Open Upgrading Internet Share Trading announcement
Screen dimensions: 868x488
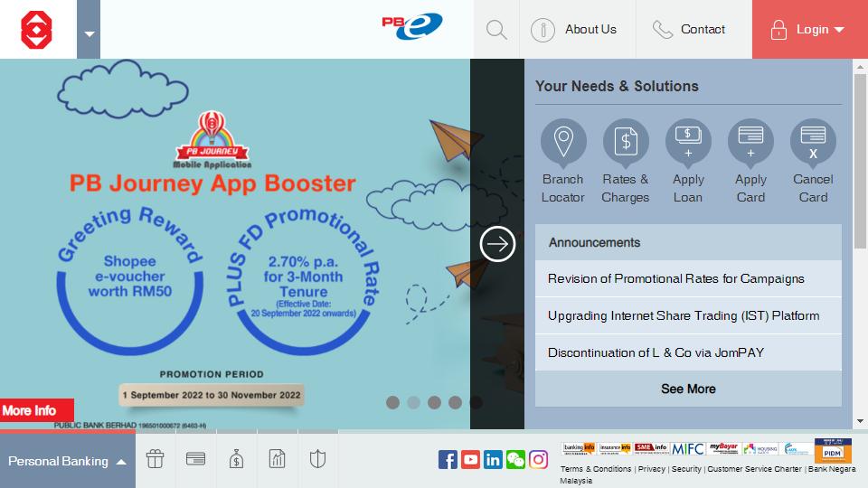click(688, 316)
